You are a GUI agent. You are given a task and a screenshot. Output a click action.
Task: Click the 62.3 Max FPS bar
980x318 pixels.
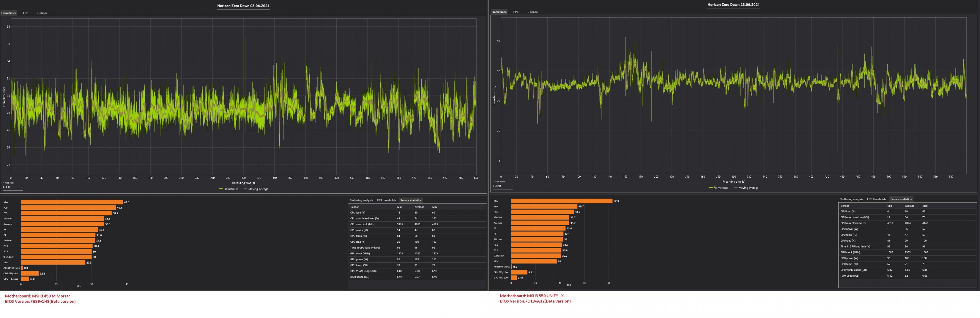click(561, 201)
